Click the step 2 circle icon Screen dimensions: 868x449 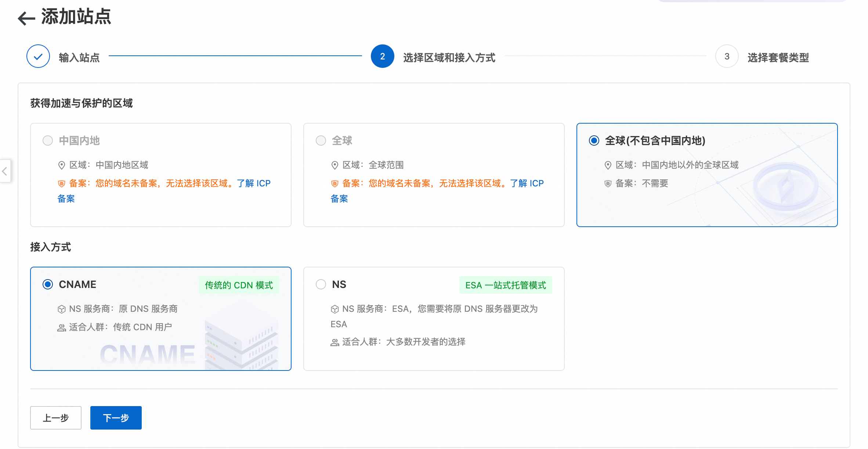click(x=382, y=56)
